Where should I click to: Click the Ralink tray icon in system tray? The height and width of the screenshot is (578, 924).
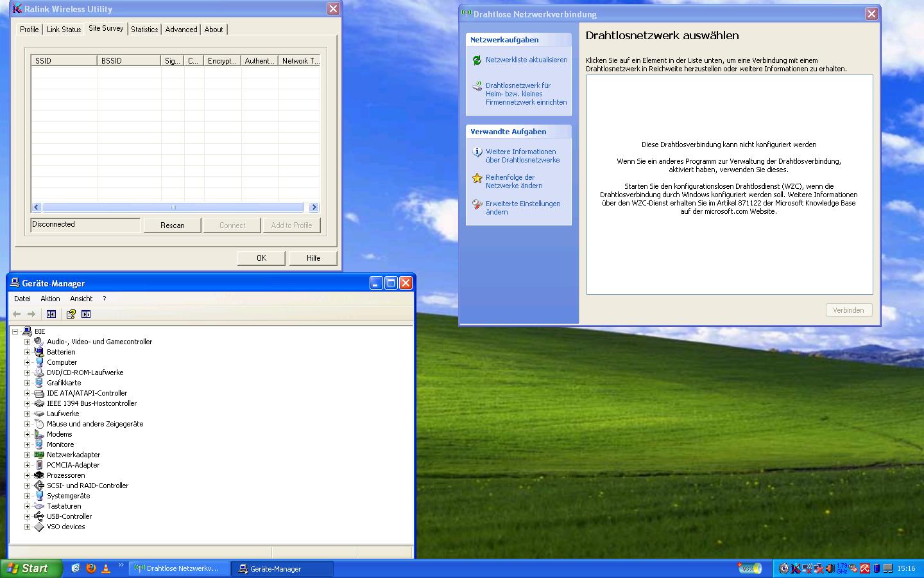(796, 568)
